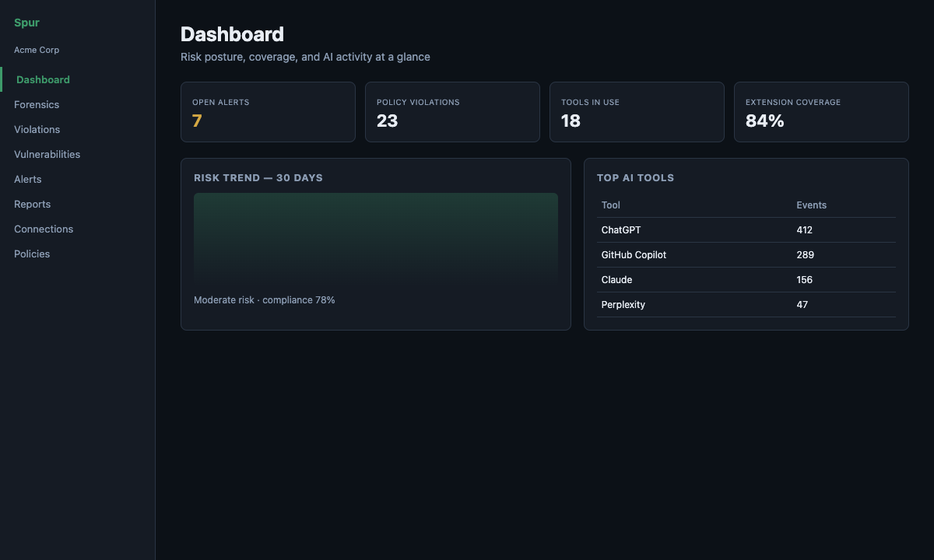The image size is (934, 560).
Task: Click the Risk Trend — 30 Days heading
Action: 258,177
